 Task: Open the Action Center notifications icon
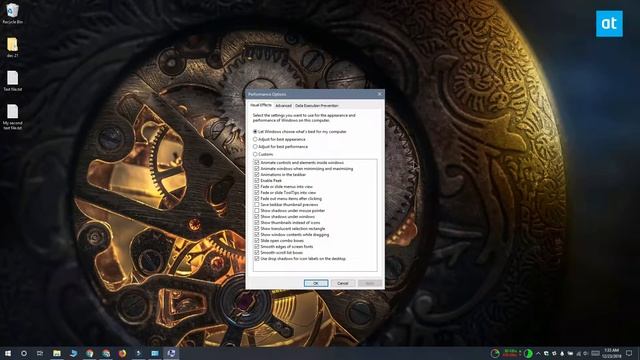(x=629, y=353)
